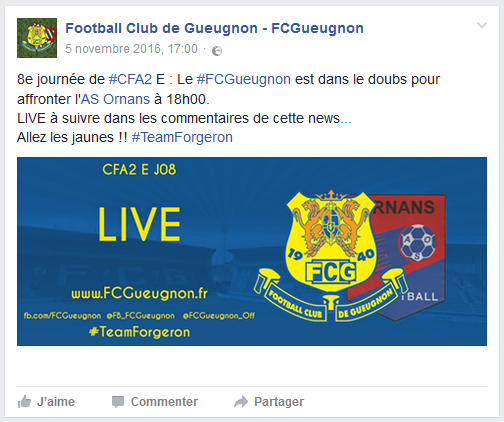The height and width of the screenshot is (422, 504).
Task: Click the Commenter button label
Action: tap(164, 402)
